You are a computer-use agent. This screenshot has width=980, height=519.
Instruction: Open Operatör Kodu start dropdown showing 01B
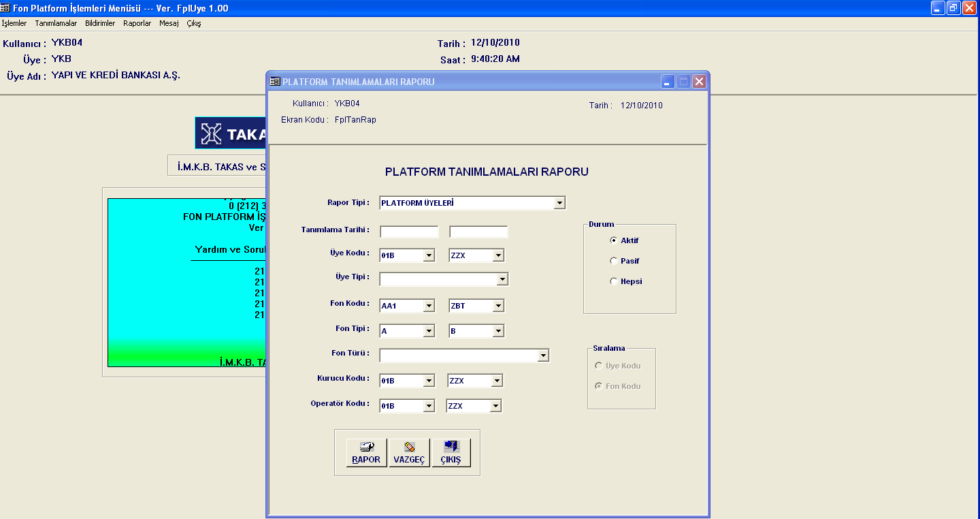429,406
